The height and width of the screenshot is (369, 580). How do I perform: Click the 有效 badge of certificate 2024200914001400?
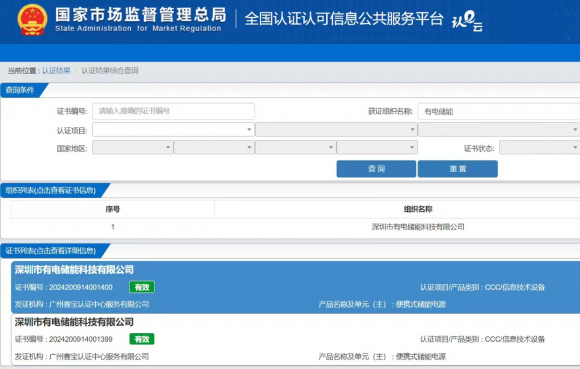click(142, 287)
